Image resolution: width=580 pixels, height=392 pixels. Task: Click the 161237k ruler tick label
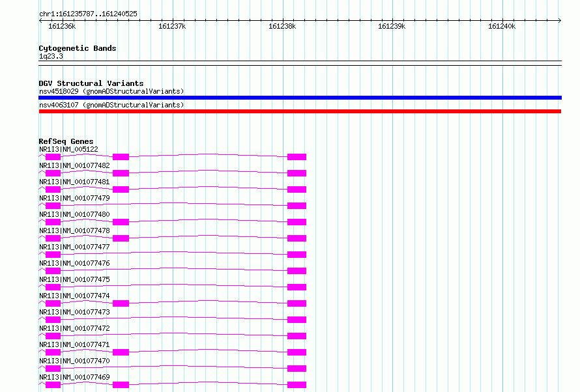click(172, 26)
